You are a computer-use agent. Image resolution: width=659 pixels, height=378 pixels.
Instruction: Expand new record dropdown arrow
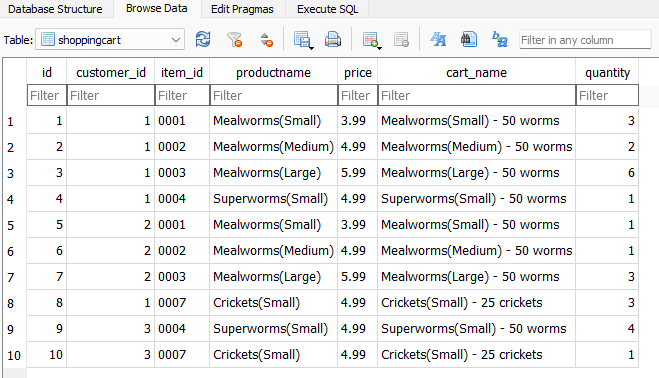tap(380, 48)
